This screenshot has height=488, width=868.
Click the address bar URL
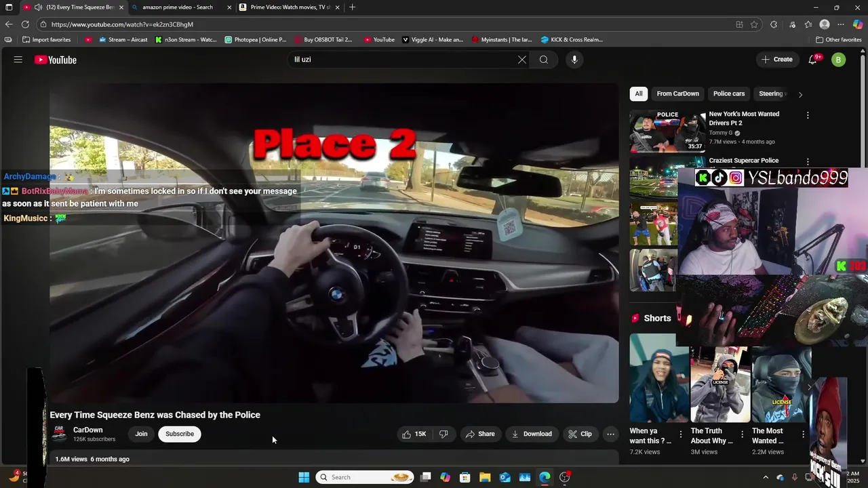pyautogui.click(x=123, y=24)
